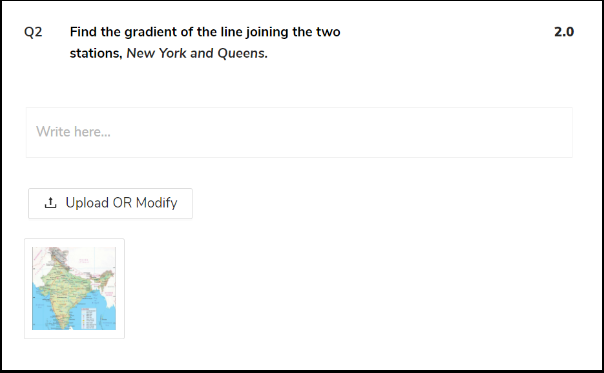
Task: Click the word 'Queens' in the question
Action: click(241, 53)
